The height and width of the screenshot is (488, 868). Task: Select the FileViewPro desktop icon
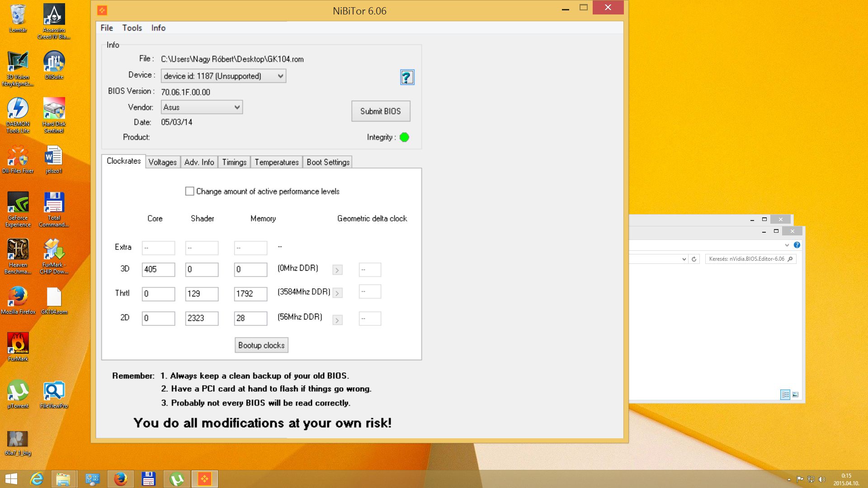[x=54, y=394]
